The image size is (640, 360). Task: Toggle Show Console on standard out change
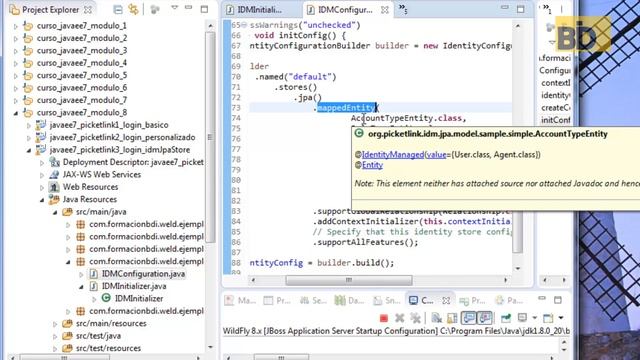pos(469,318)
